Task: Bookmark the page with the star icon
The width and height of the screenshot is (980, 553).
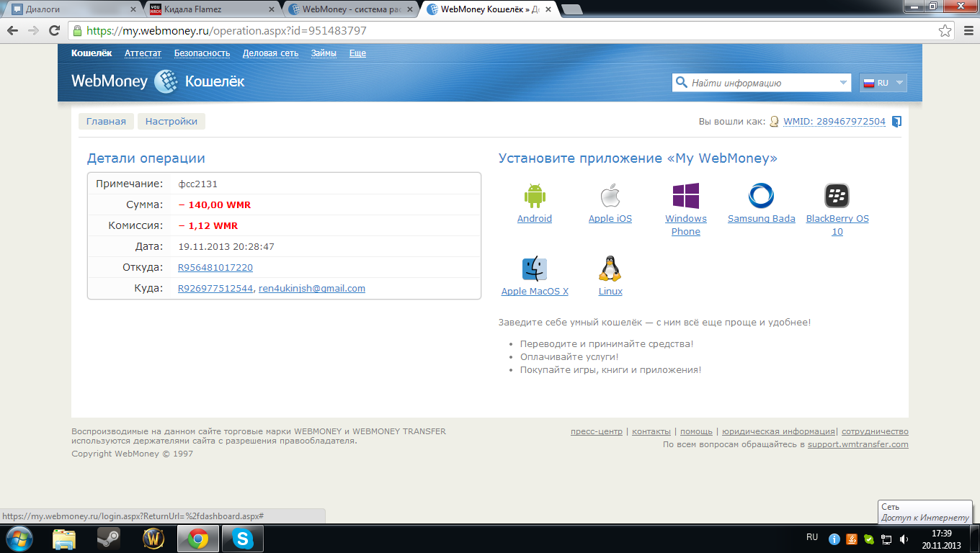Action: pos(945,31)
